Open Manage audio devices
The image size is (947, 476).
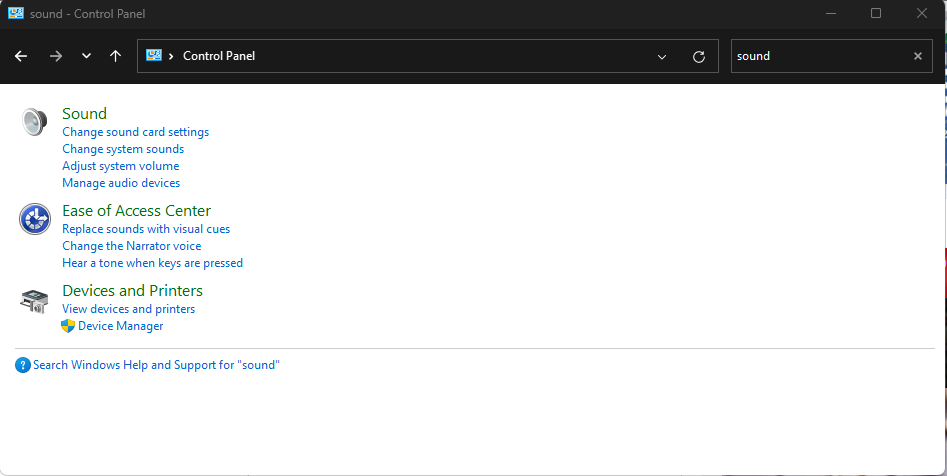(121, 182)
